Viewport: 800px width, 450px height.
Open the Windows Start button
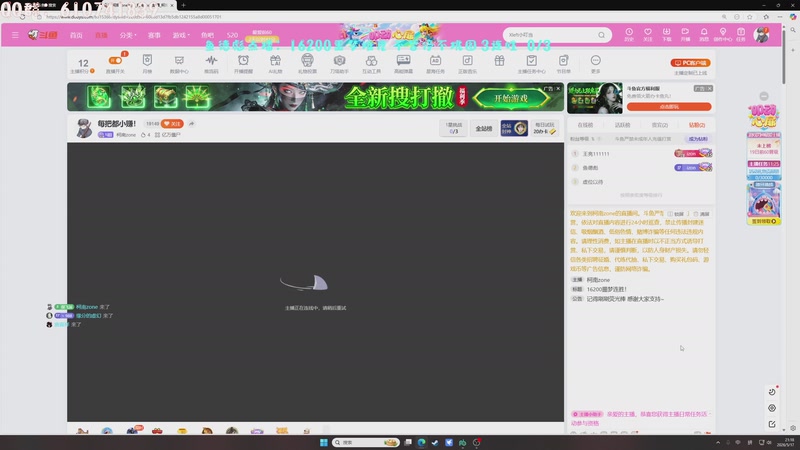point(323,442)
